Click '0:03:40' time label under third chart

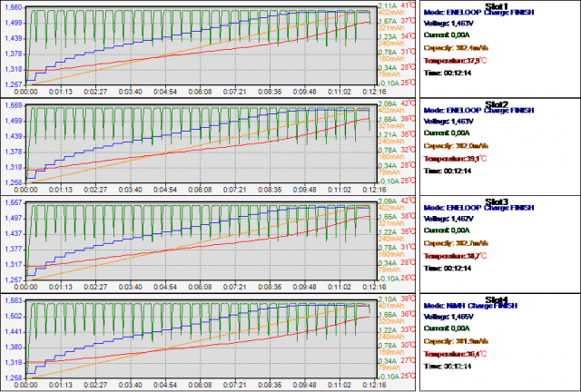[x=131, y=287]
